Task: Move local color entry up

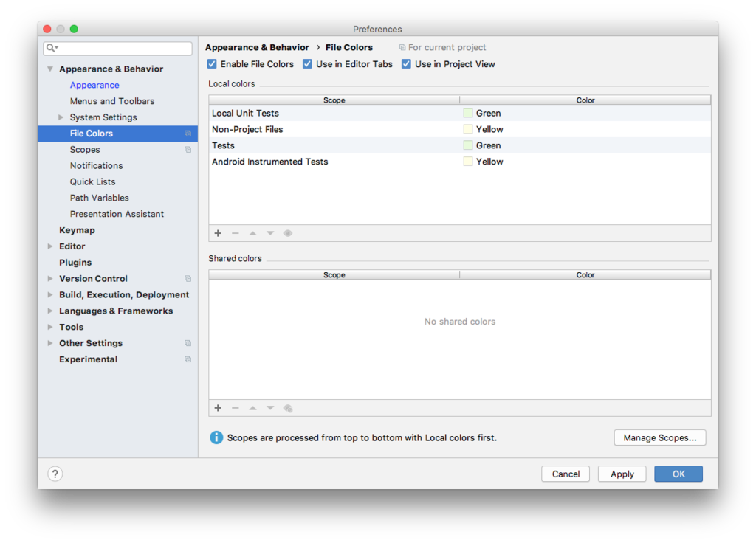Action: click(252, 233)
